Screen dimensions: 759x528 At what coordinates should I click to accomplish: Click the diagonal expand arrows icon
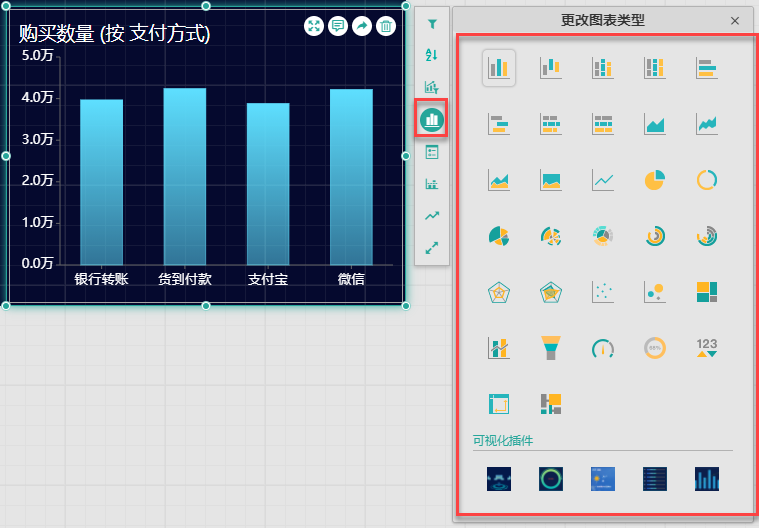point(432,248)
